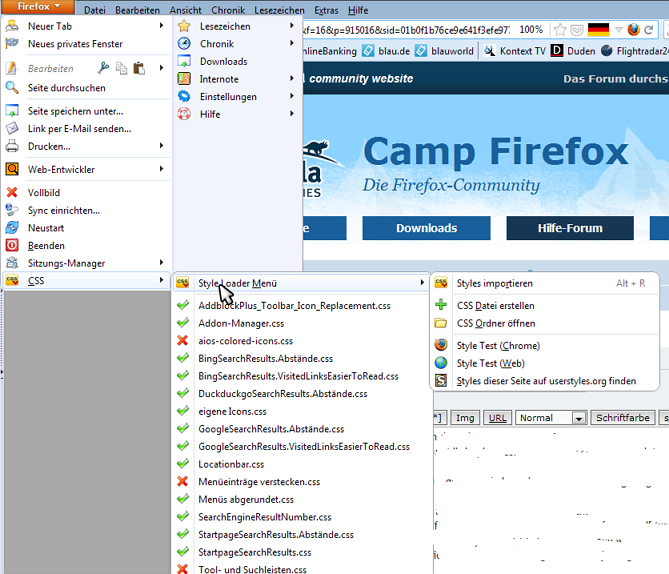Open the Duden bookmark
The height and width of the screenshot is (574, 669).
coord(573,51)
